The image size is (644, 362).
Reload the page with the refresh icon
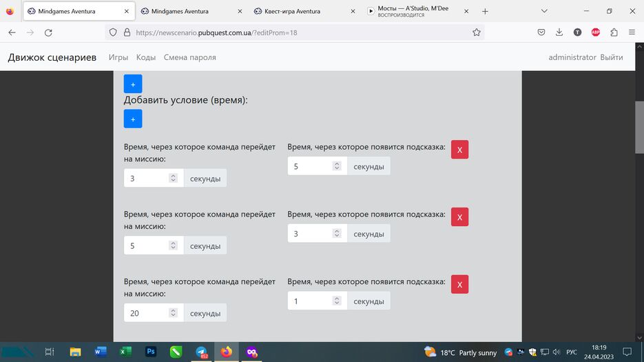(x=48, y=32)
